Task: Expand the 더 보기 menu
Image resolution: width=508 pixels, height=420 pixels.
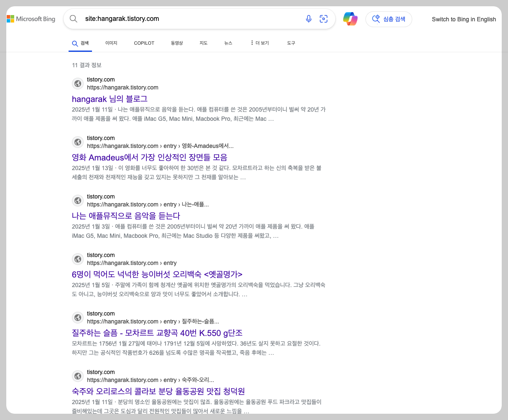Action: [x=260, y=43]
